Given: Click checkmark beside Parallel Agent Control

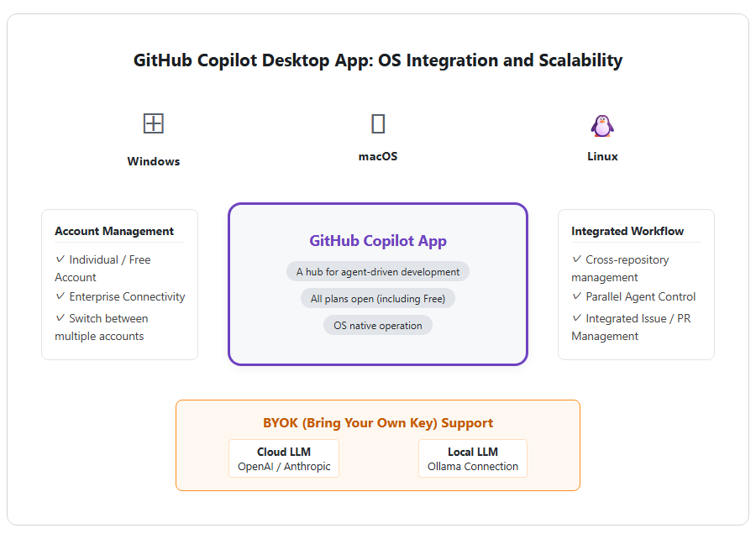Looking at the screenshot, I should point(576,296).
